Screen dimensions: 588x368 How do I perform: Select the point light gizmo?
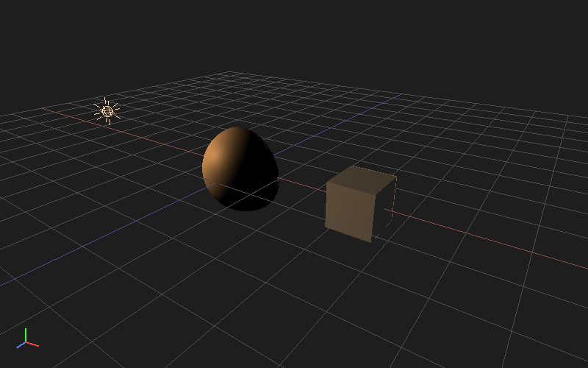click(x=107, y=111)
